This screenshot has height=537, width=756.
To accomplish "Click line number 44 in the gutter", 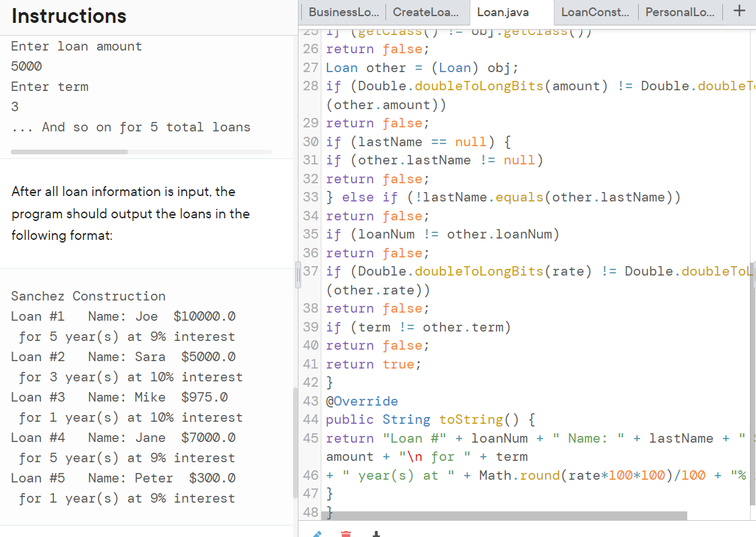I will click(x=310, y=419).
